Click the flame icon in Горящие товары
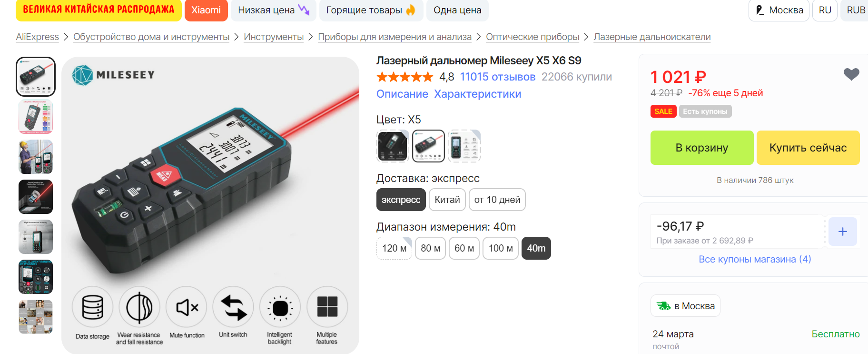868x354 pixels. [410, 10]
